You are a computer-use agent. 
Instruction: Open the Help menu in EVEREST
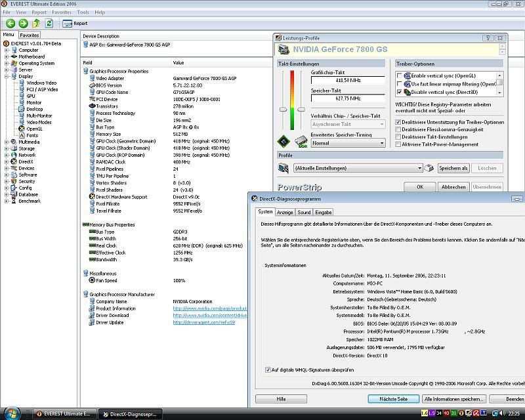point(100,12)
